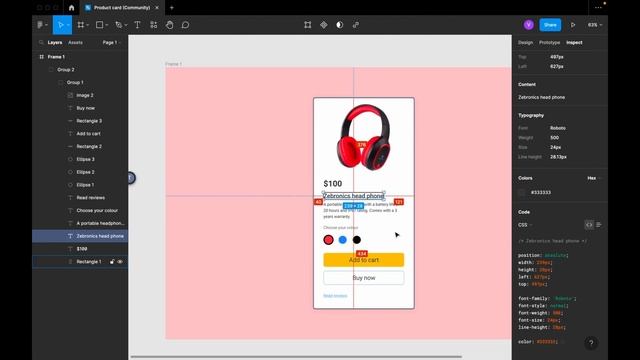
Task: Open the Help question mark button
Action: click(x=591, y=343)
